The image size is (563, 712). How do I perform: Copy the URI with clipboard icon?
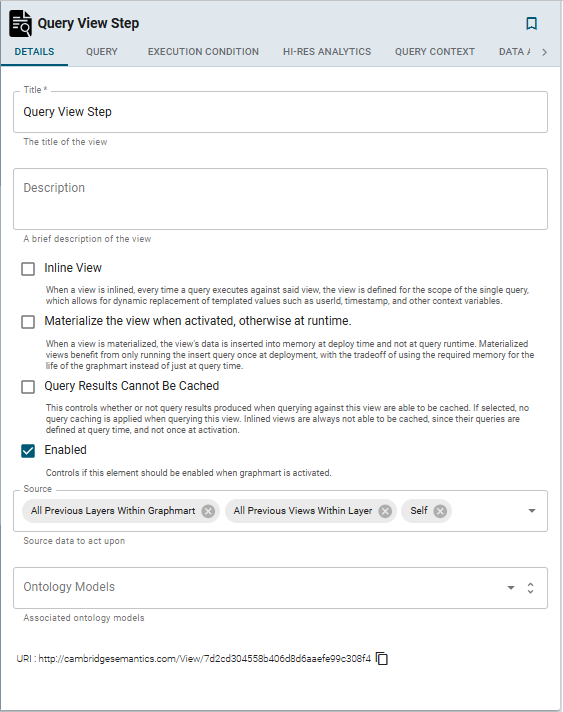pos(382,658)
